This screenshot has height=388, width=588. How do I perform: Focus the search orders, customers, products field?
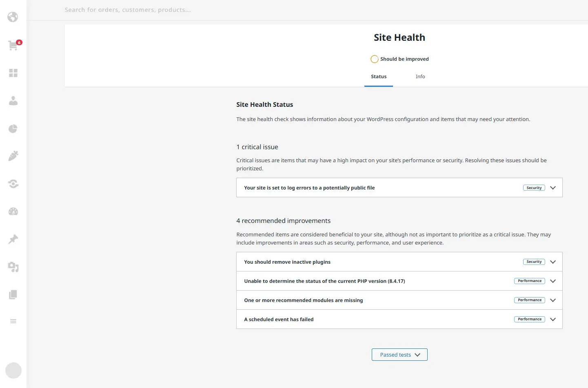(x=127, y=10)
